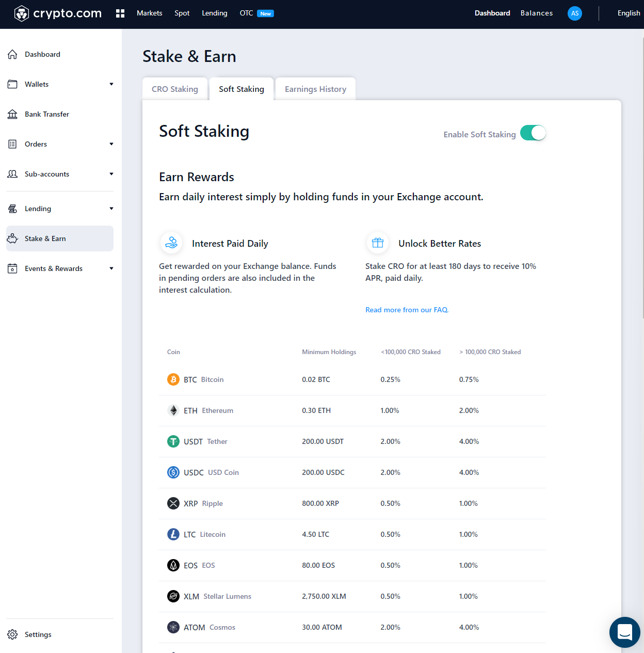Select the Soft Staking tab
644x653 pixels.
242,89
